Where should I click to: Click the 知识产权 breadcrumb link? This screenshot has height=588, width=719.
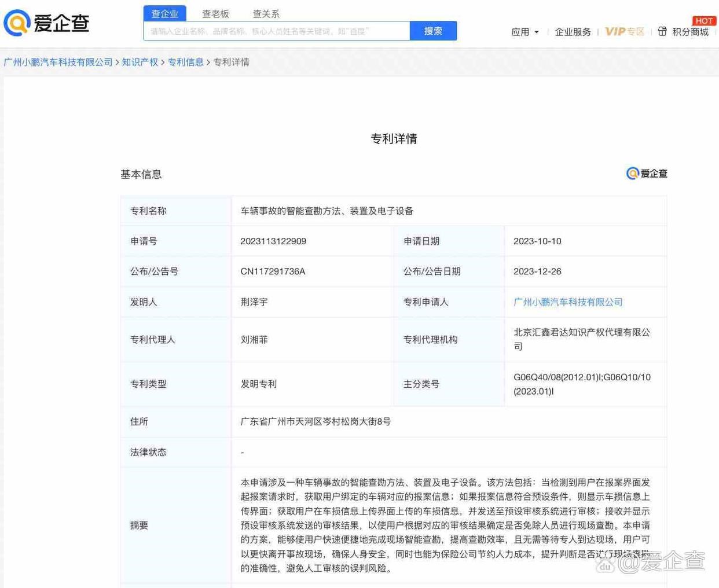click(140, 62)
